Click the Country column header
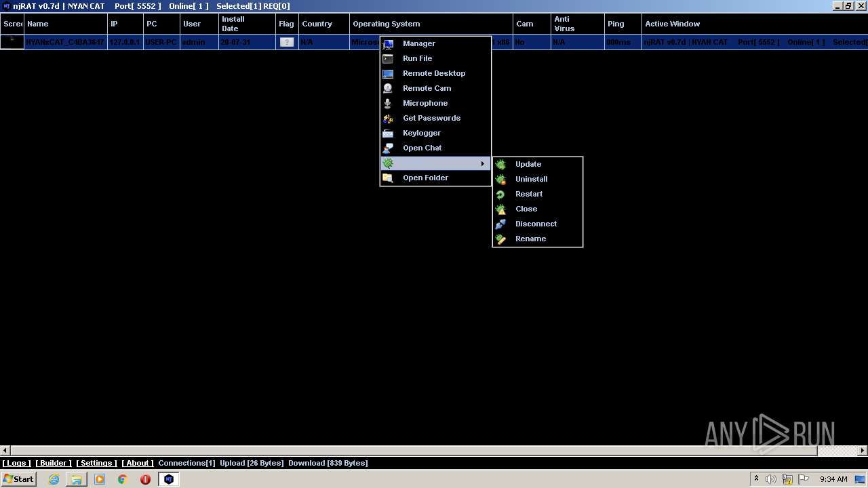 (x=324, y=24)
